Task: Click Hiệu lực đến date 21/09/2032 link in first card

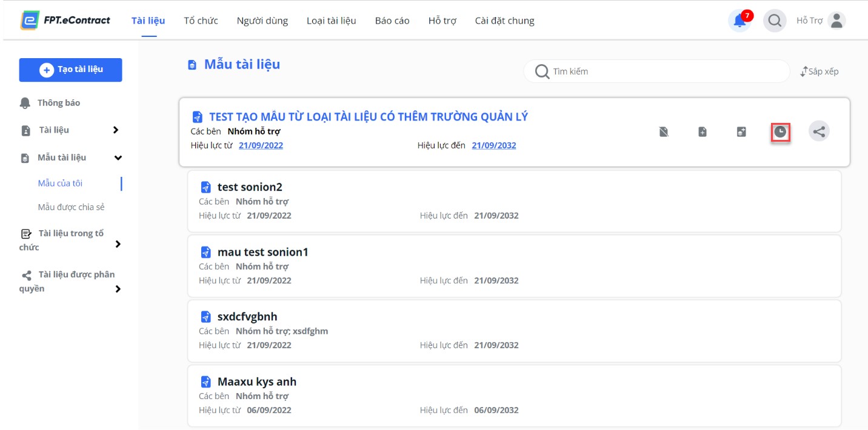Action: tap(494, 145)
